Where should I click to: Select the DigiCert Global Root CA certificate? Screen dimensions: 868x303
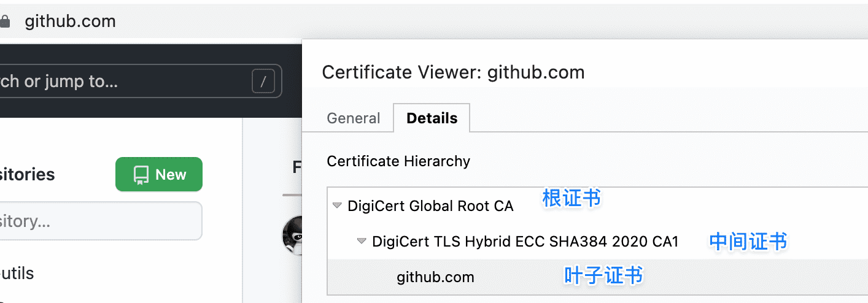tap(430, 206)
